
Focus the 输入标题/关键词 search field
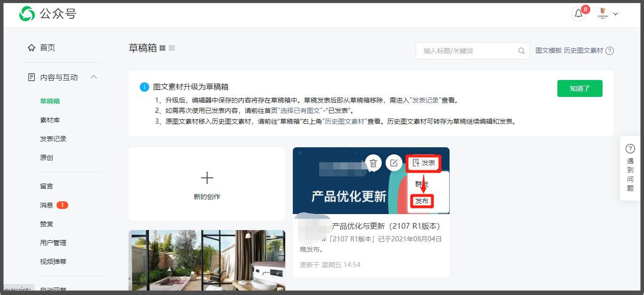coord(473,51)
